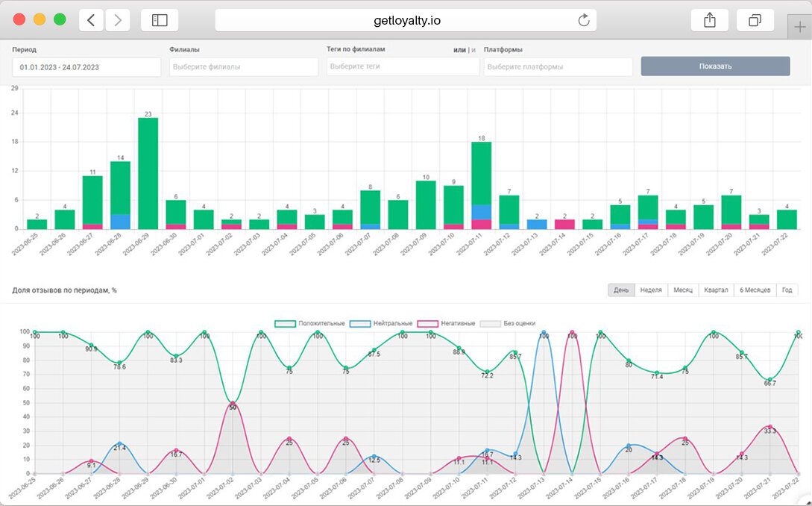Switch to the 'Неделя' period tab
Screen dimensions: 812x506
(x=651, y=290)
